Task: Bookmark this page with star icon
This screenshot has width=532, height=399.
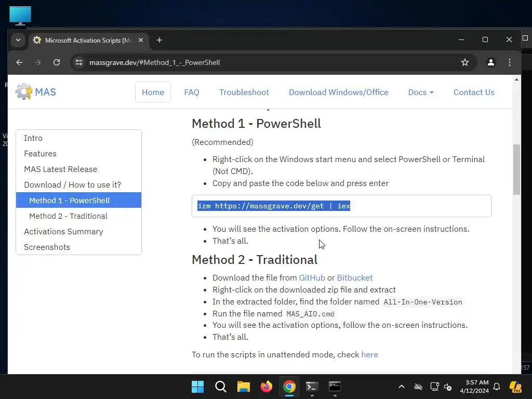Action: pyautogui.click(x=465, y=62)
